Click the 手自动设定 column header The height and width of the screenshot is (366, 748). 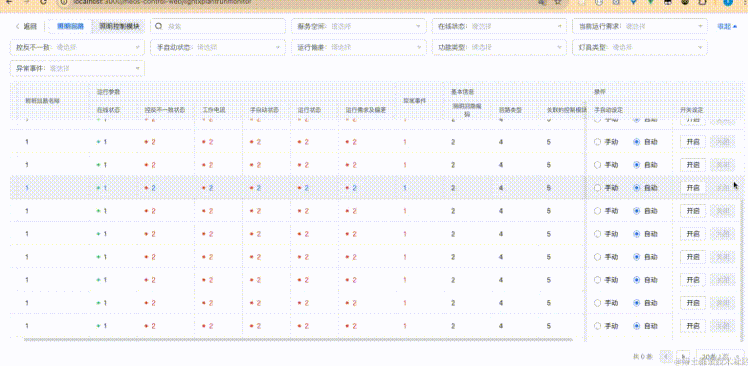tap(608, 110)
